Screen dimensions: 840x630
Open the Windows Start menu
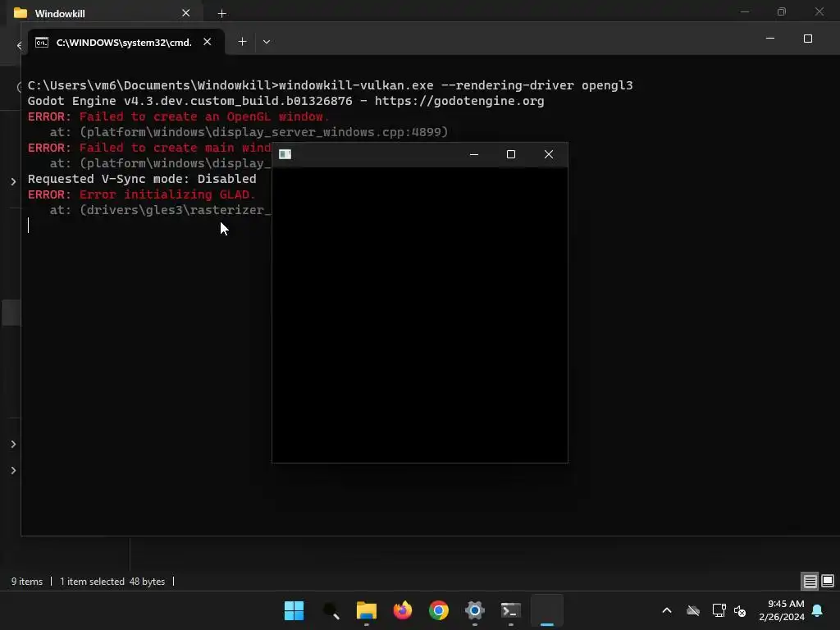click(294, 610)
